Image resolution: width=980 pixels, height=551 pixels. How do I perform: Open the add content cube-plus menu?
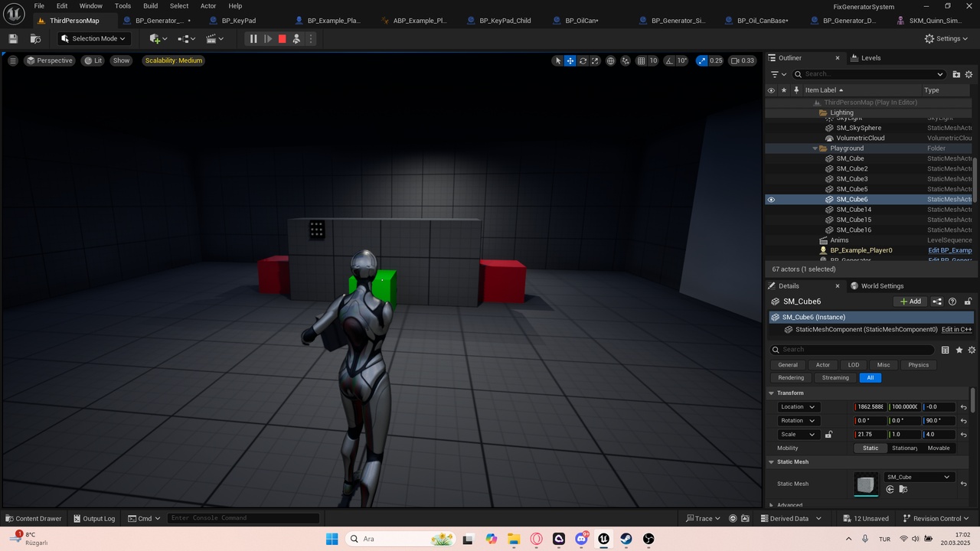158,38
